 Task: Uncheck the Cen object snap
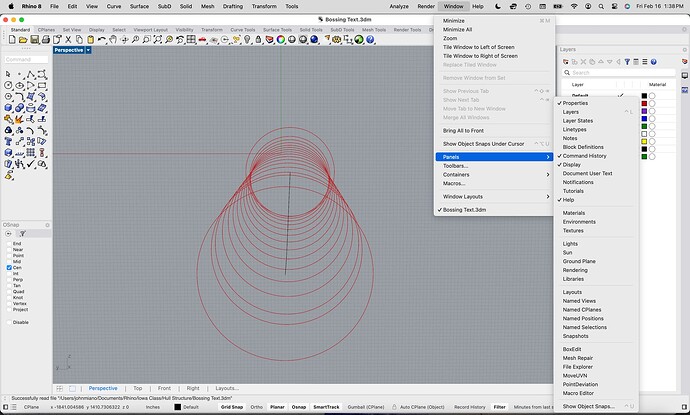point(9,268)
